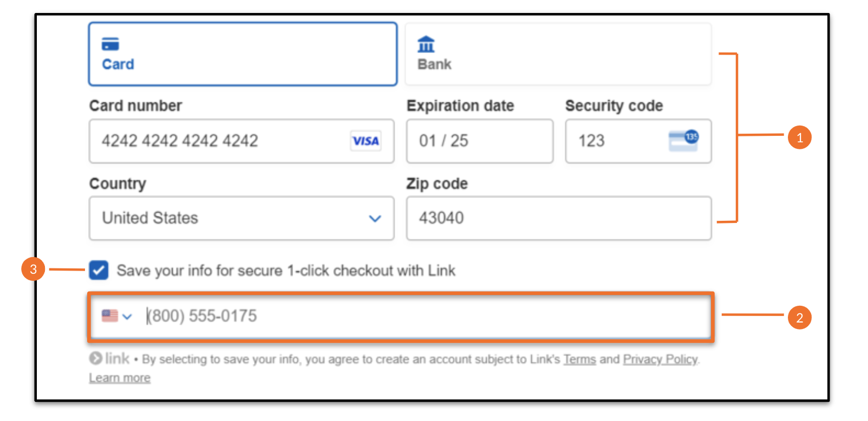
Task: Focus the Card number input field
Action: coord(217,141)
